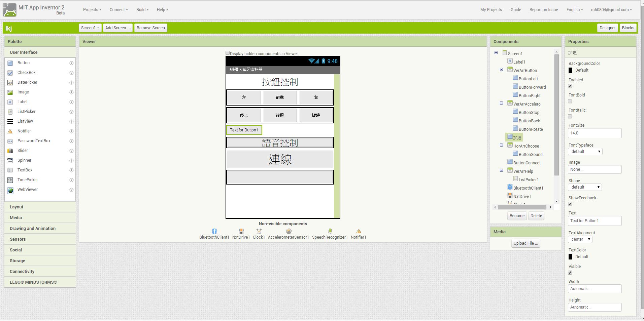Screen dimensions: 644x321
Task: Select Clock1 non-visible component icon
Action: [x=259, y=231]
